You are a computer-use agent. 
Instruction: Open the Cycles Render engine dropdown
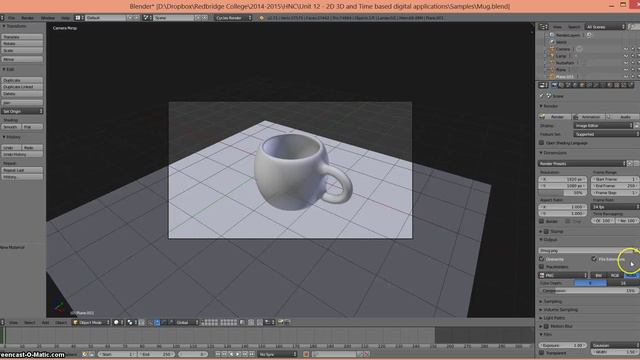(233, 18)
